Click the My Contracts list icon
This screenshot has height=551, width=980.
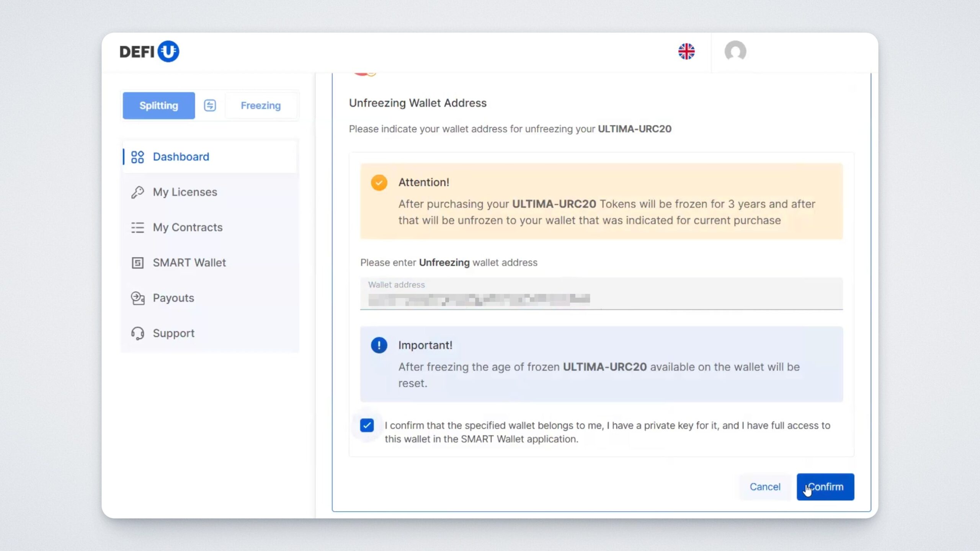[x=137, y=227]
